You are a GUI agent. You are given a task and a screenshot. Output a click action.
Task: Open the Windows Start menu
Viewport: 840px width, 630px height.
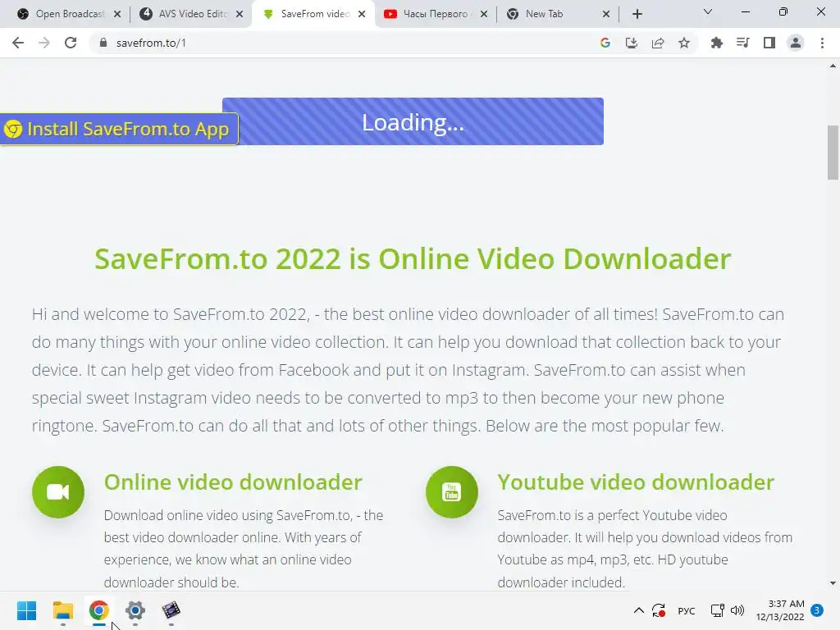pyautogui.click(x=27, y=610)
